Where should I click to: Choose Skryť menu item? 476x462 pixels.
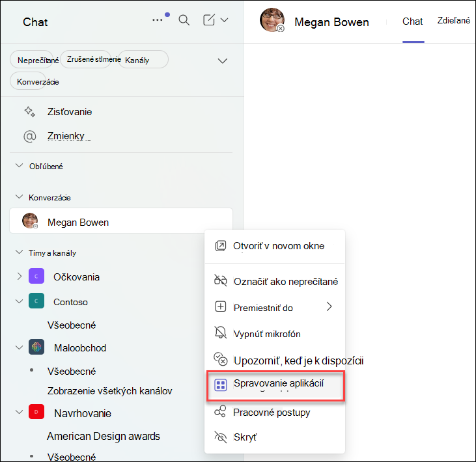click(275, 437)
